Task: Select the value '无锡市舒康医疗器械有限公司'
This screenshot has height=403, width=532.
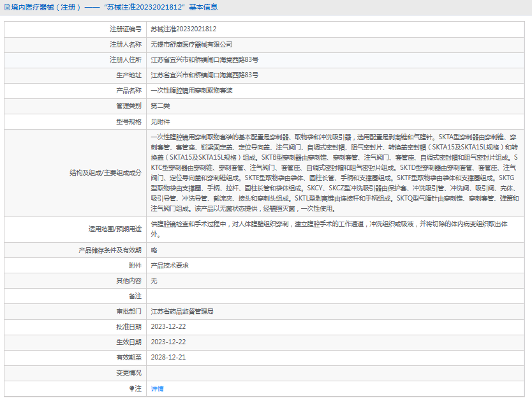Action: (192, 45)
